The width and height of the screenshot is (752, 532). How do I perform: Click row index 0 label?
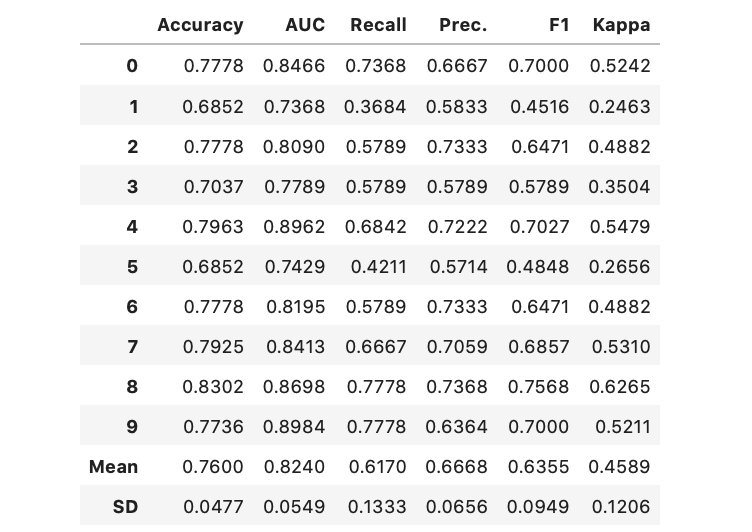[x=132, y=67]
